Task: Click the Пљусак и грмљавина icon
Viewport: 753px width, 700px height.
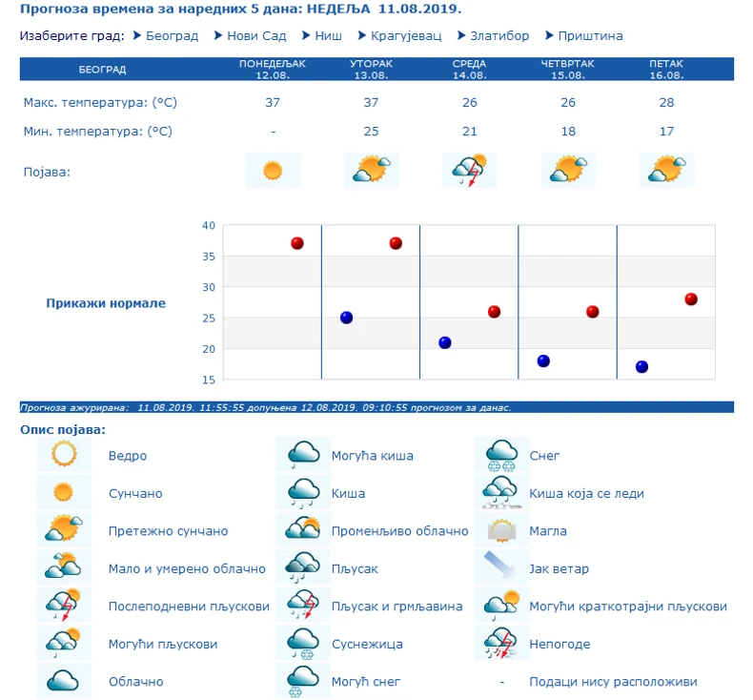Action: point(303,606)
